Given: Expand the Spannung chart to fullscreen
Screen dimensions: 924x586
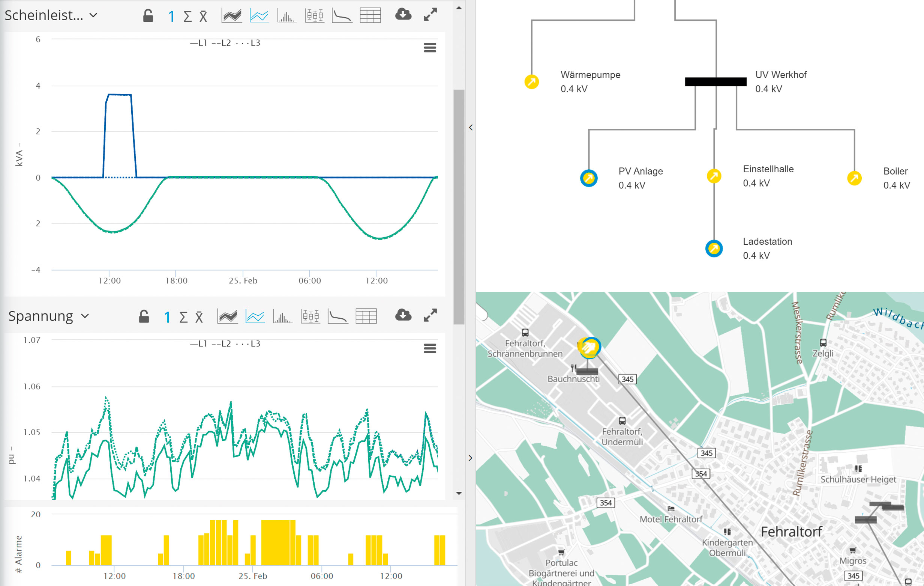Looking at the screenshot, I should [430, 315].
